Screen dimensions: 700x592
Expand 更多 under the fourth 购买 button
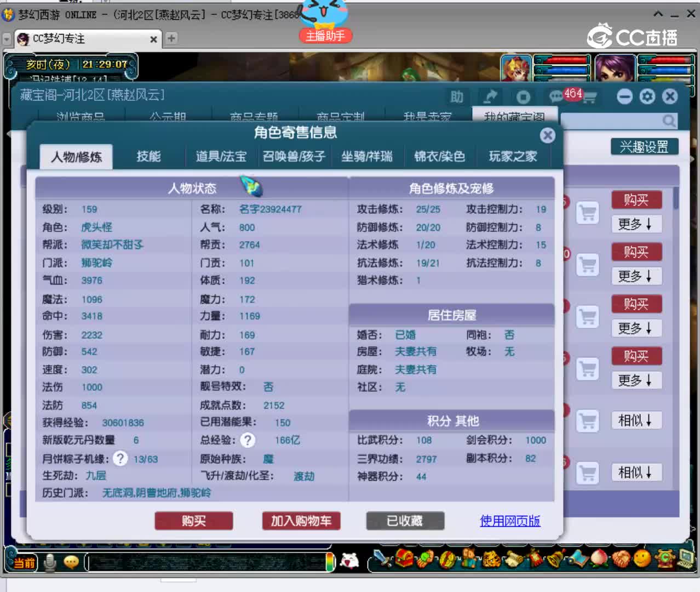[636, 380]
